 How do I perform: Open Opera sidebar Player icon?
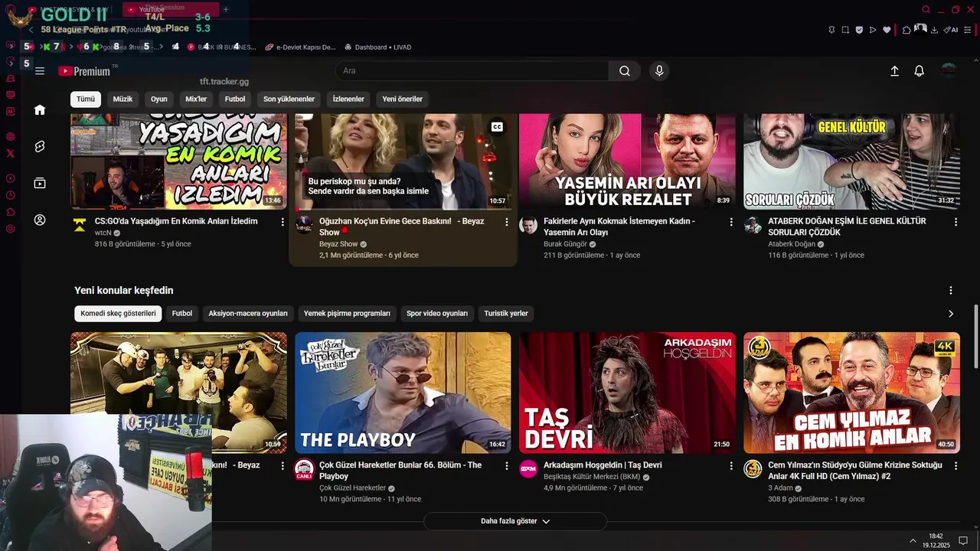(11, 178)
